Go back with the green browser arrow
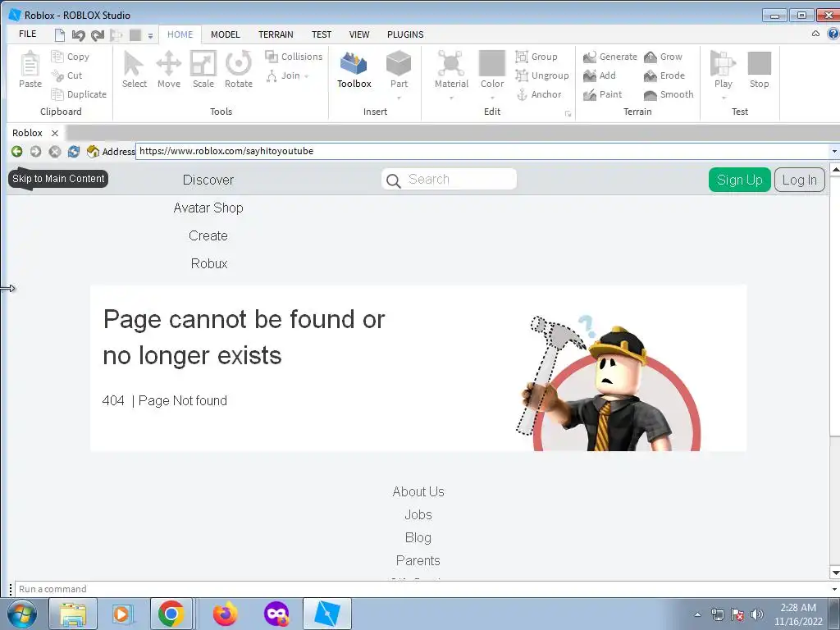The height and width of the screenshot is (630, 840). tap(16, 152)
